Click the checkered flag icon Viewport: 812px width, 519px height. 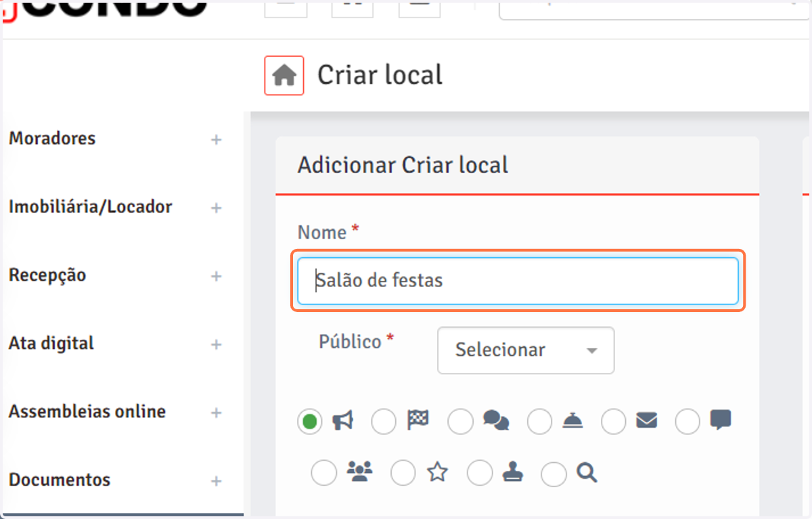pyautogui.click(x=418, y=421)
